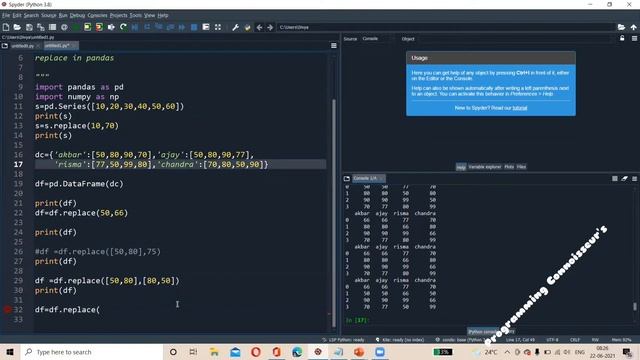The image size is (640, 360).
Task: Open the Spyder tutorial link
Action: (520, 108)
